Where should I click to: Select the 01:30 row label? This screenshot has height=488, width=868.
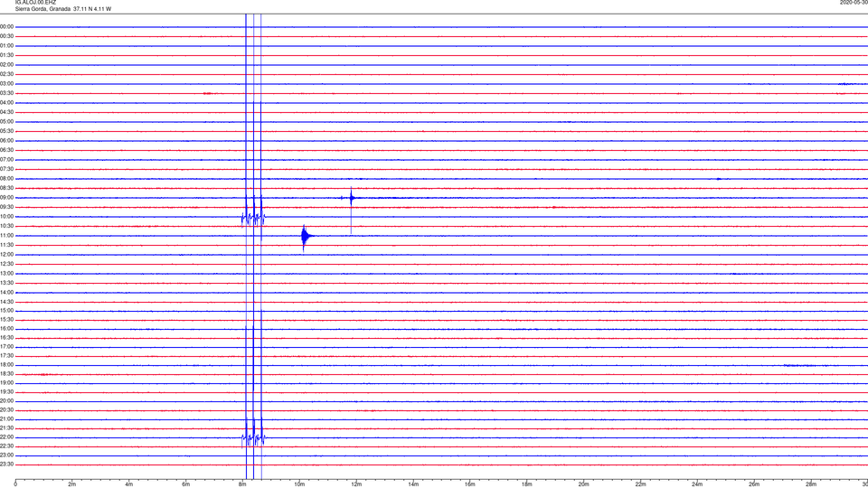point(7,55)
